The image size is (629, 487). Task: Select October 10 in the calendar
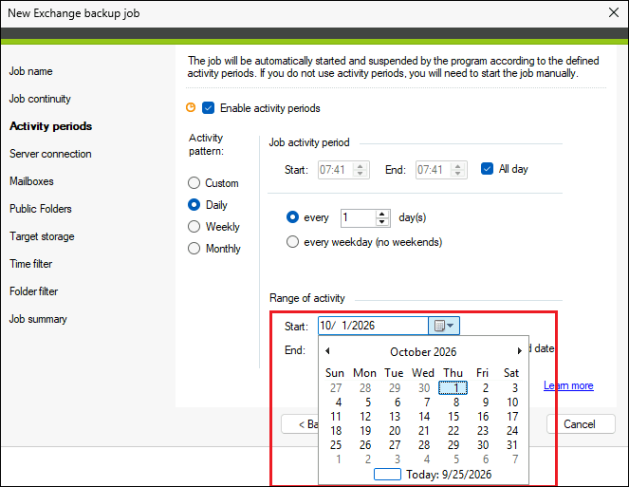(x=512, y=402)
